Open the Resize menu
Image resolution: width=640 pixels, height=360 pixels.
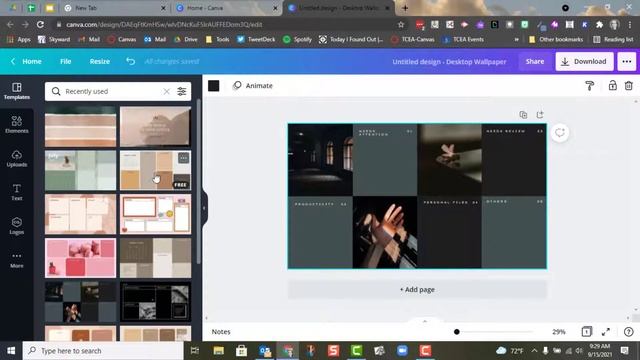(x=100, y=61)
